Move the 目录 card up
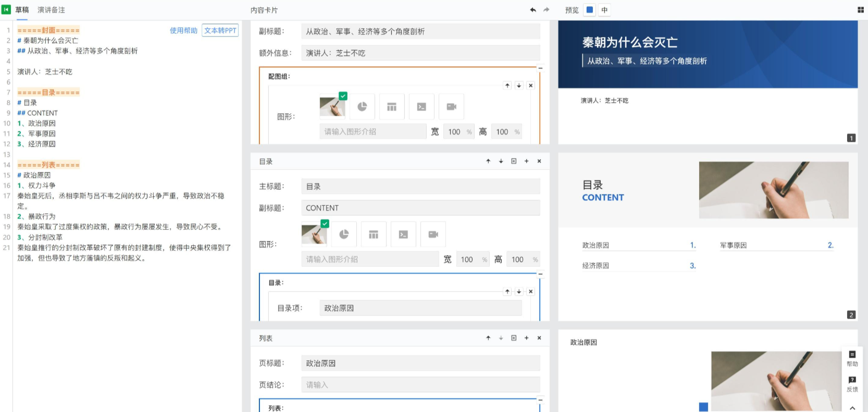Screen dimensions: 868x412 tap(488, 161)
